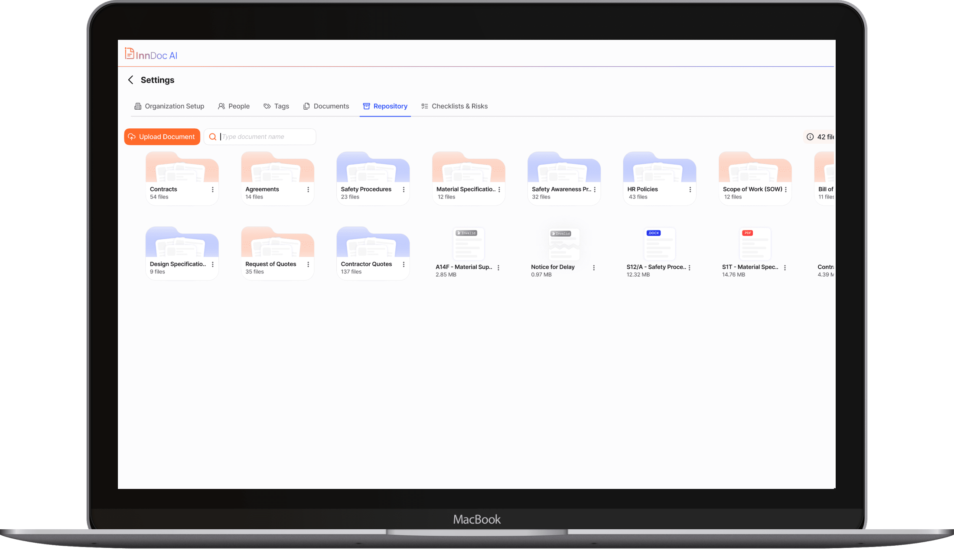Click the search magnifier icon
The height and width of the screenshot is (560, 954).
pyautogui.click(x=213, y=137)
